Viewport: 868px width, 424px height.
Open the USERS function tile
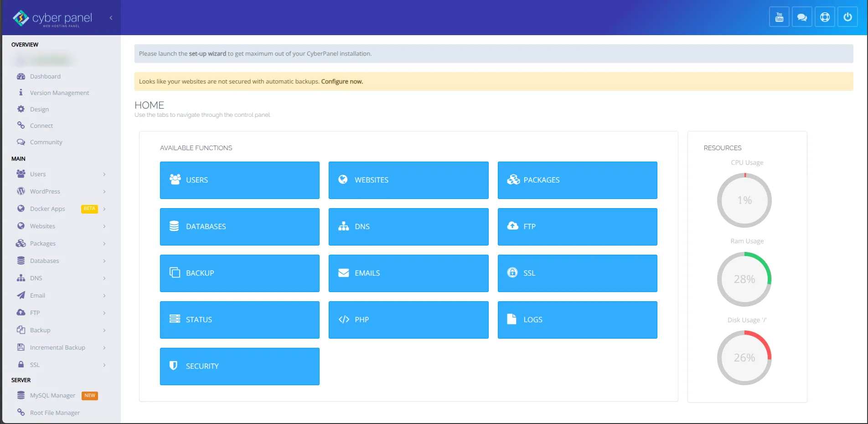240,180
